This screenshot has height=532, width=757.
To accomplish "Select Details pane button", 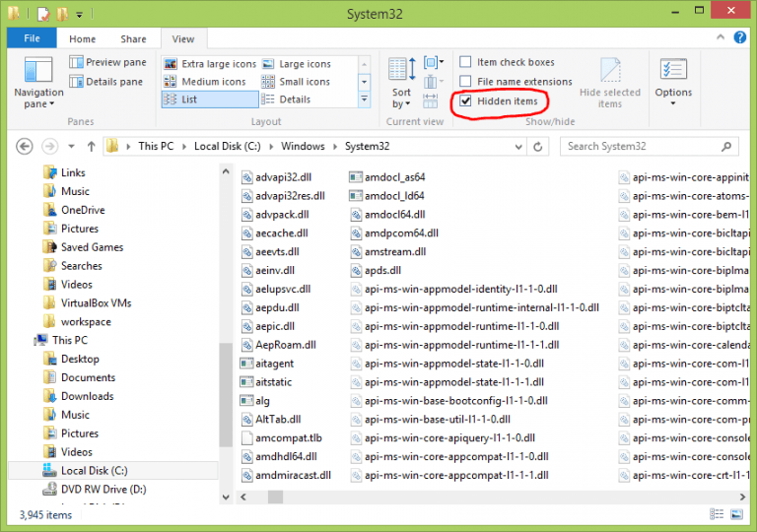I will (x=108, y=82).
